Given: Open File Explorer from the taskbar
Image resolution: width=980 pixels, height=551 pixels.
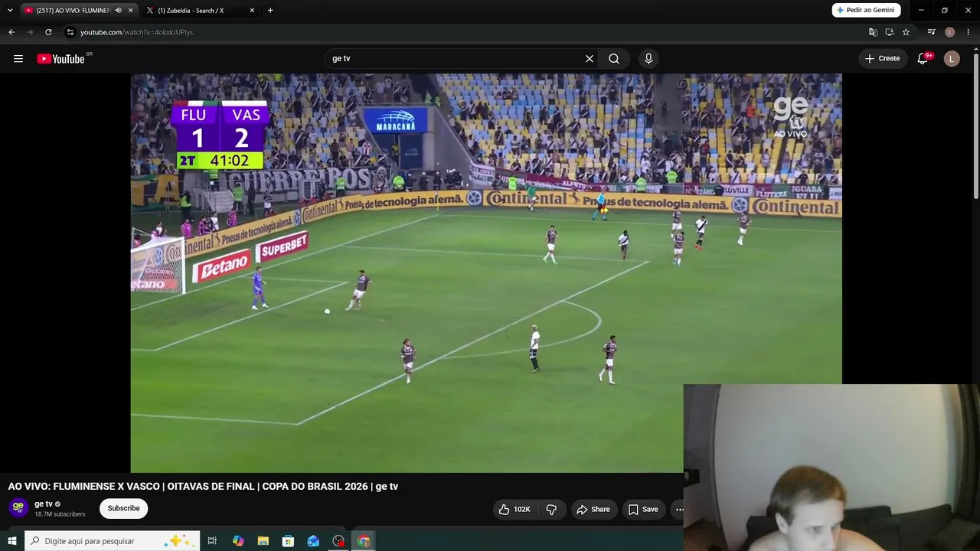Looking at the screenshot, I should point(263,541).
